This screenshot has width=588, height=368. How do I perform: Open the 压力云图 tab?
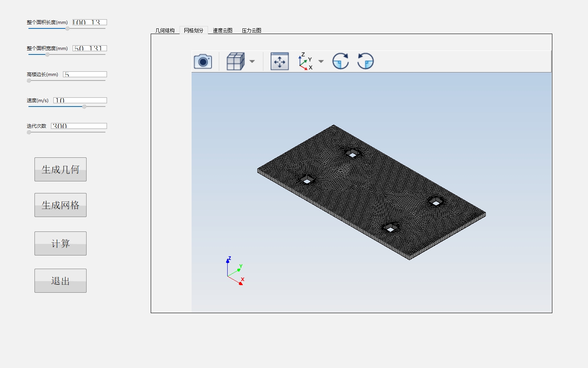pyautogui.click(x=251, y=30)
